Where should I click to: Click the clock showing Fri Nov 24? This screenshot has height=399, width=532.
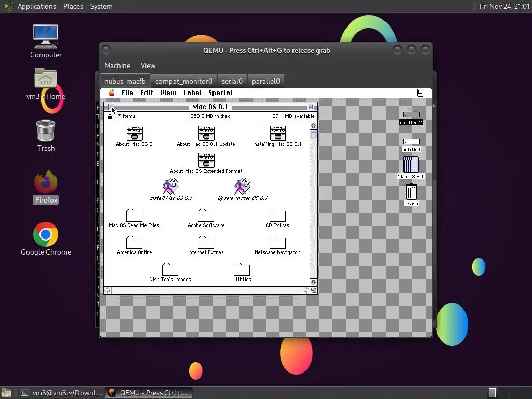click(x=504, y=6)
